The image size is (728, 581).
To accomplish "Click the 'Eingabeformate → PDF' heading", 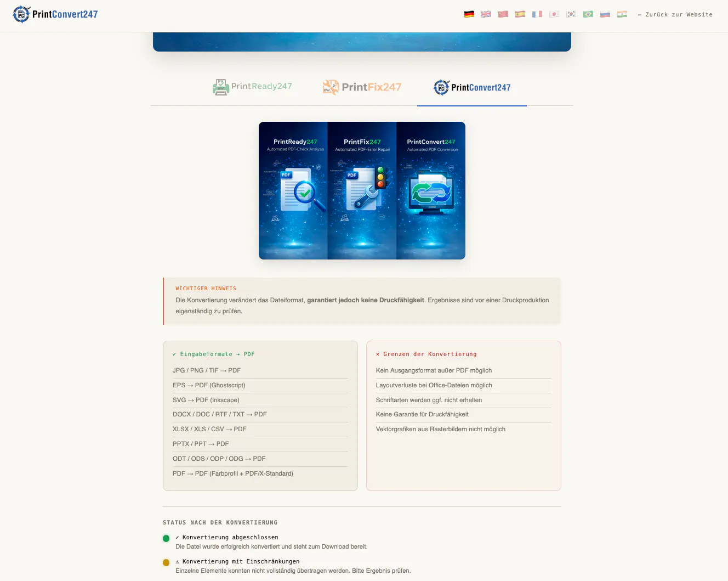I will coord(214,354).
